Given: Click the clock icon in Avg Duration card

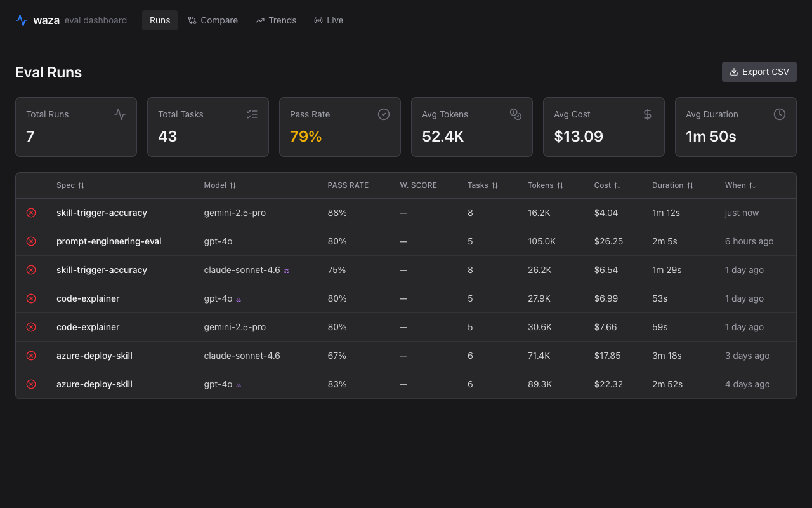Looking at the screenshot, I should 780,114.
